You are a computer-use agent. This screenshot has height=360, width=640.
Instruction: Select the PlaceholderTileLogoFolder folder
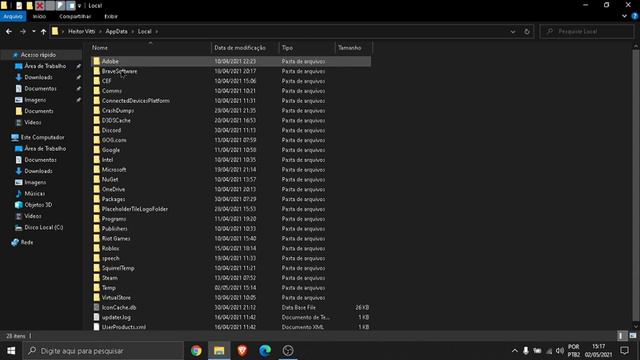135,209
